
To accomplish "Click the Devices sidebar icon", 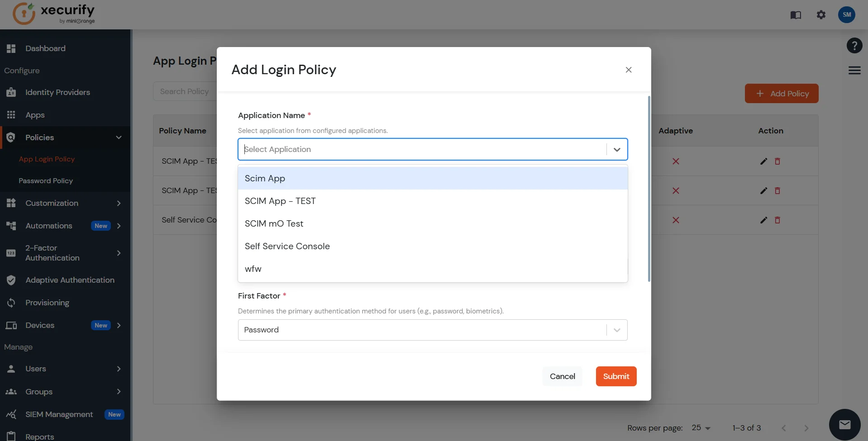I will [11, 325].
